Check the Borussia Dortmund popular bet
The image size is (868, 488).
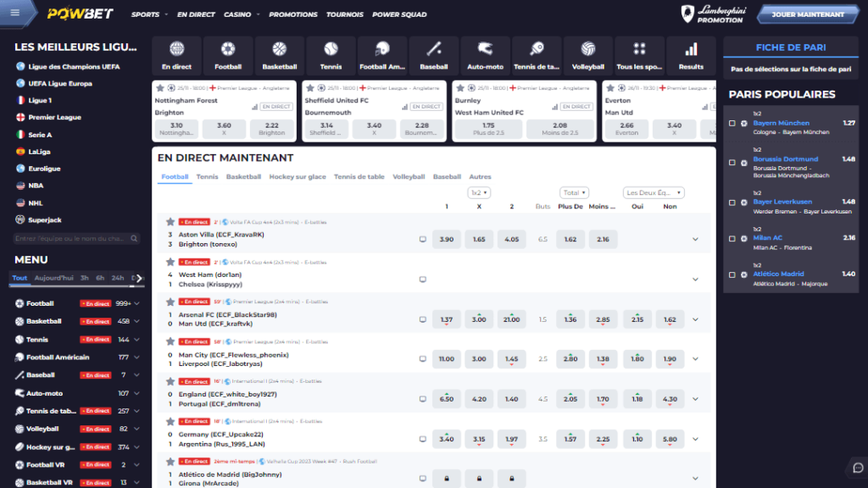(732, 163)
